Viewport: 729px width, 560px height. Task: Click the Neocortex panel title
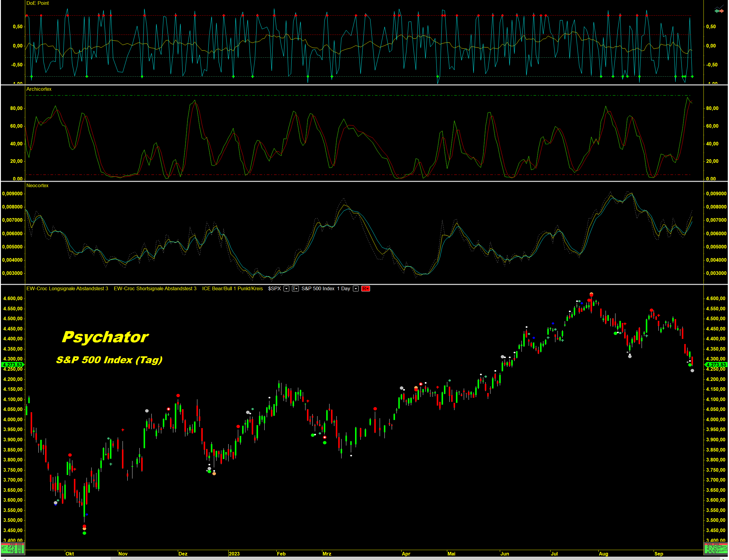tap(37, 185)
